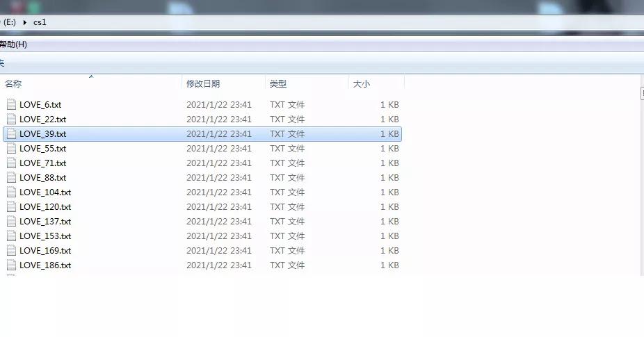The width and height of the screenshot is (644, 337).
Task: Select the file name LOVE_186.txt
Action: pos(45,265)
